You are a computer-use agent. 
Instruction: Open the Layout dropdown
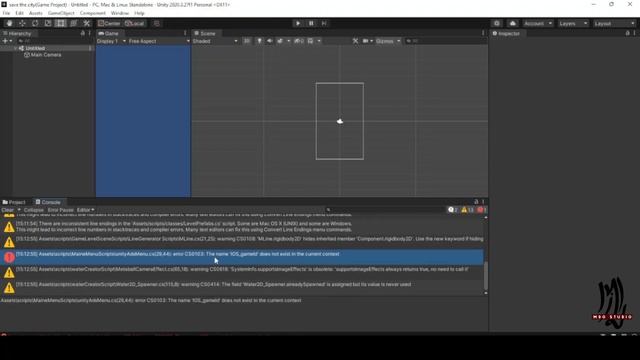click(614, 23)
